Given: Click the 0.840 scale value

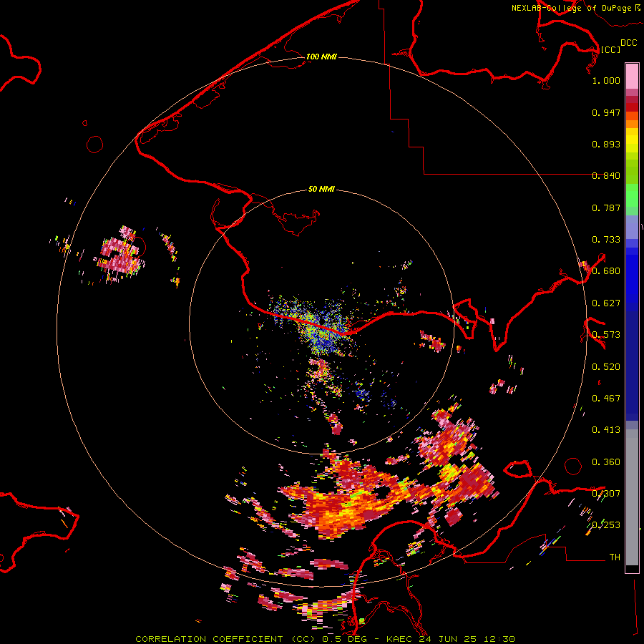Looking at the screenshot, I should coord(606,176).
